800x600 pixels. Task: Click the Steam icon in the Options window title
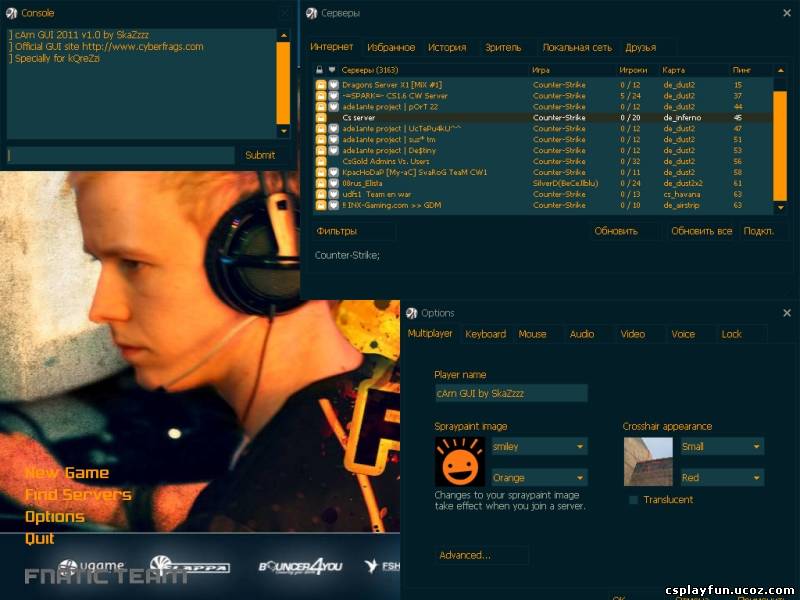(411, 313)
